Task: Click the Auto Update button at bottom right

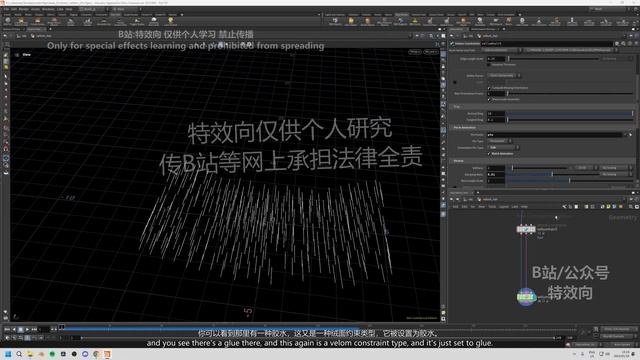Action: coord(622,345)
